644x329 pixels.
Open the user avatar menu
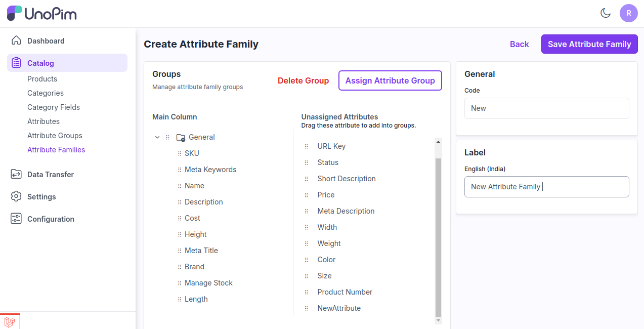click(x=629, y=13)
